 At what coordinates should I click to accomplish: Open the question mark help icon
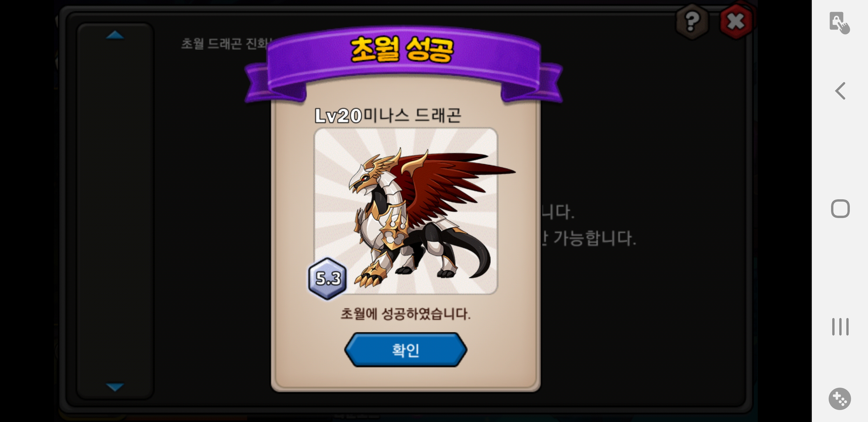[x=692, y=22]
